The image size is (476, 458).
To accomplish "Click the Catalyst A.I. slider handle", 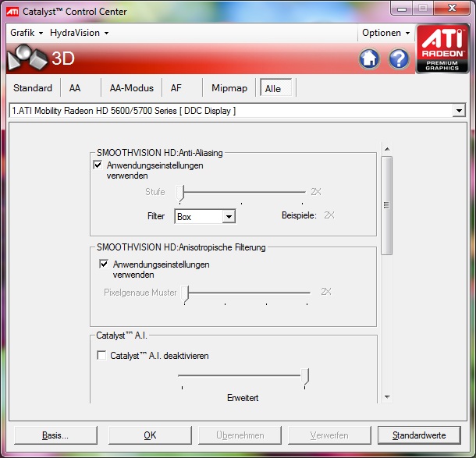I will pos(305,377).
